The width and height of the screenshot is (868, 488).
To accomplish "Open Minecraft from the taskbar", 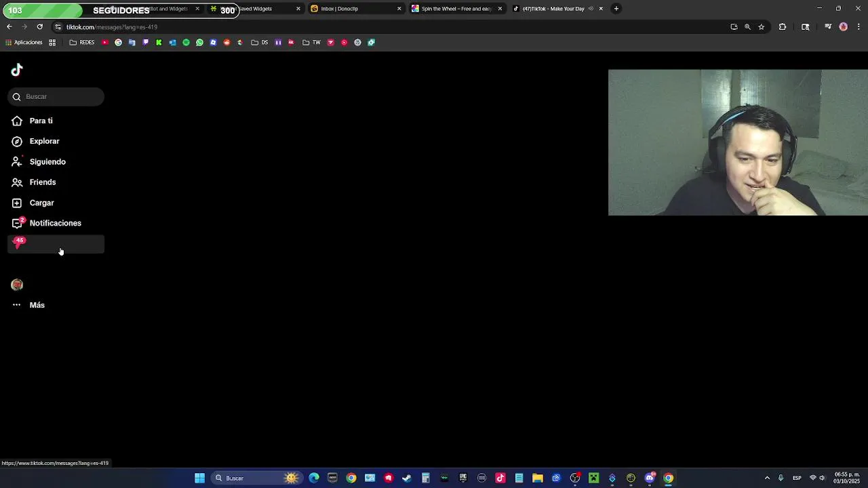I will click(x=594, y=479).
